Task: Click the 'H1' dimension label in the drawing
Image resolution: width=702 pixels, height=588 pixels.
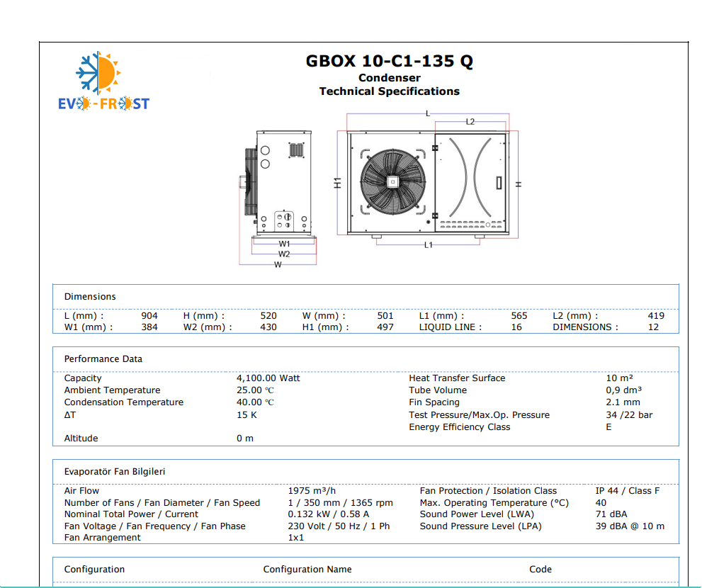Action: coord(338,183)
